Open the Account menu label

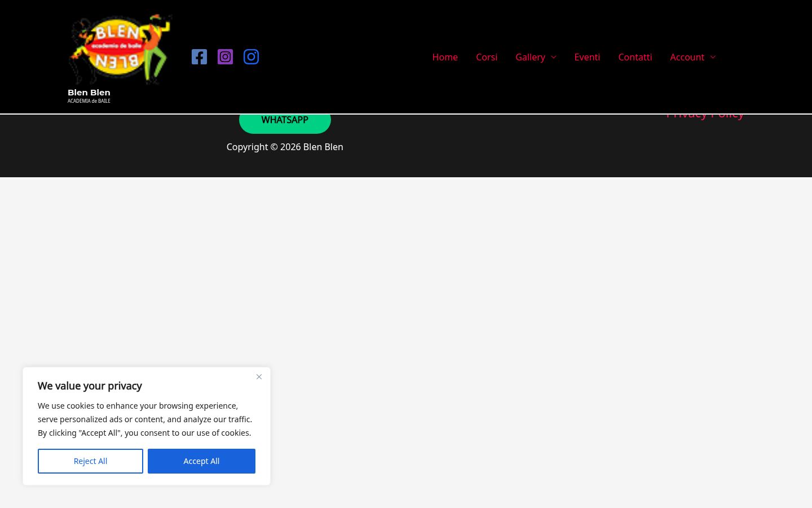(687, 57)
